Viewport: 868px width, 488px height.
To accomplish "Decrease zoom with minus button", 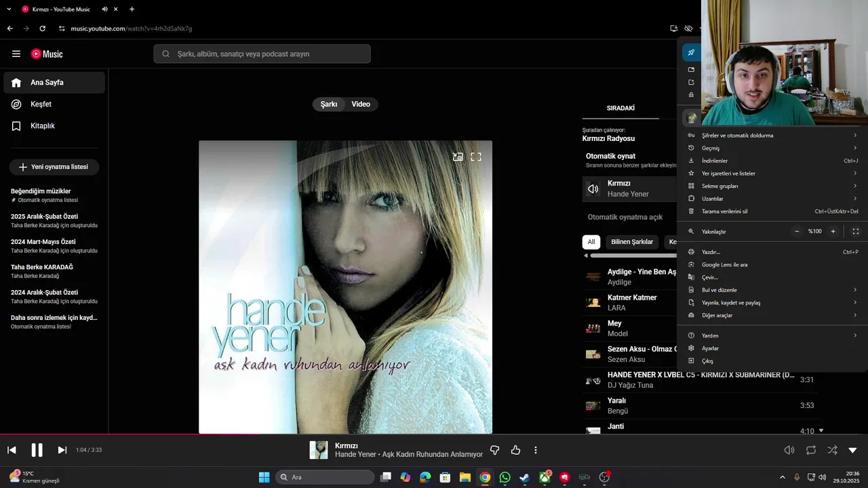I will [797, 231].
